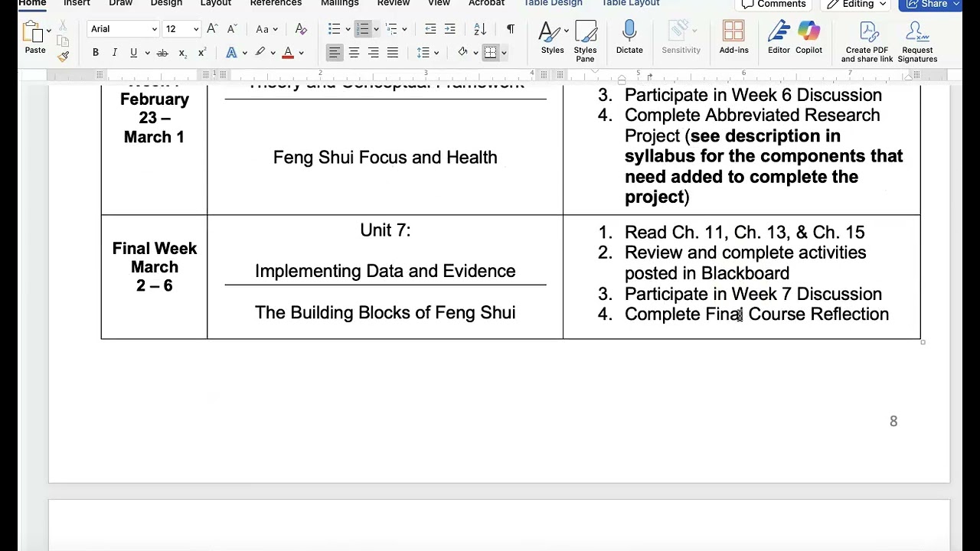Switch to the Review tab
The width and height of the screenshot is (980, 551).
click(x=394, y=4)
